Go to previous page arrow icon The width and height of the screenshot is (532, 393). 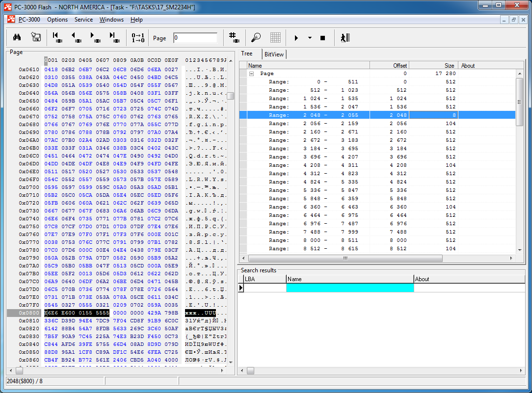(x=76, y=38)
